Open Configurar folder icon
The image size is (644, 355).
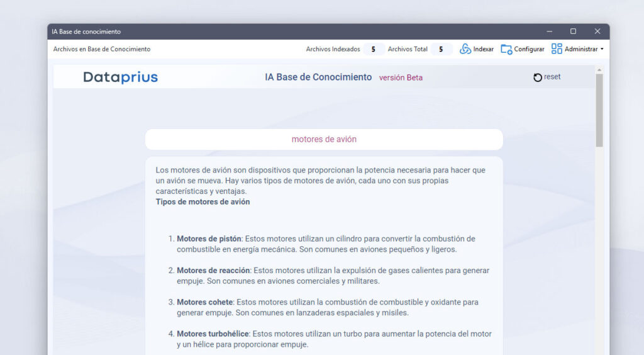[506, 49]
